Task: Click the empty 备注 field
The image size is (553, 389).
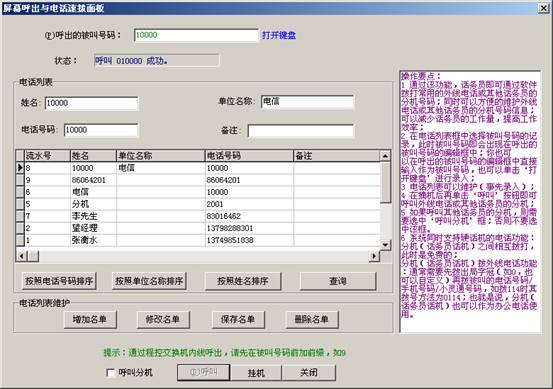Action: coord(301,130)
